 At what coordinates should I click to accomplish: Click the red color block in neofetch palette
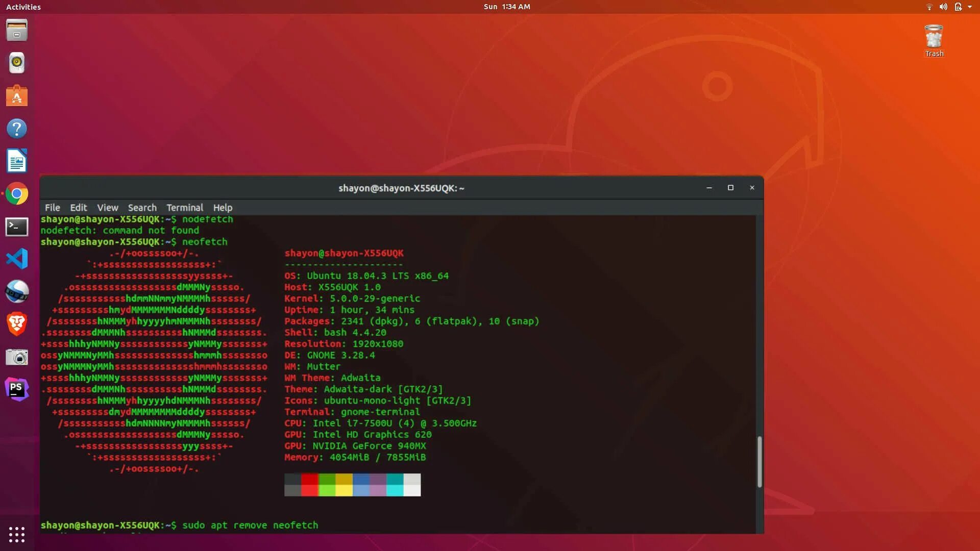click(x=309, y=479)
